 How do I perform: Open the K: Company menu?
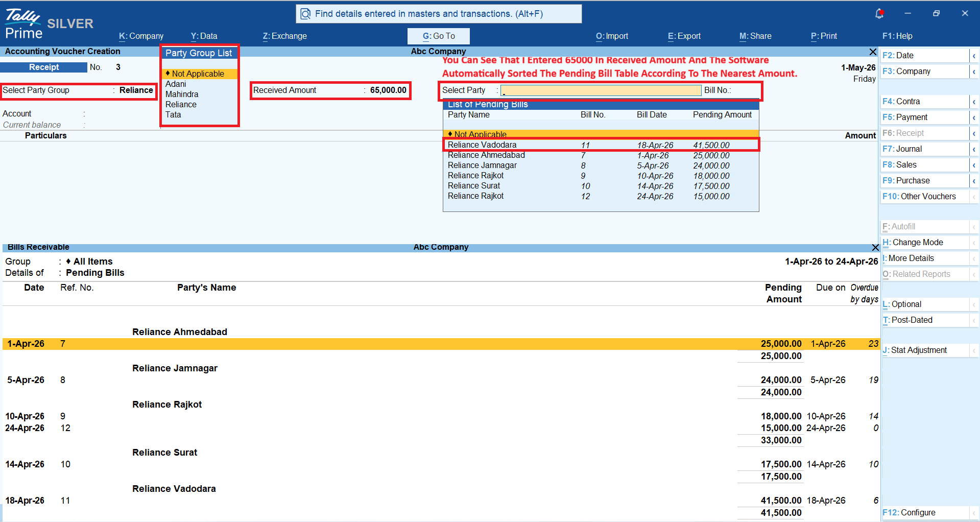141,36
